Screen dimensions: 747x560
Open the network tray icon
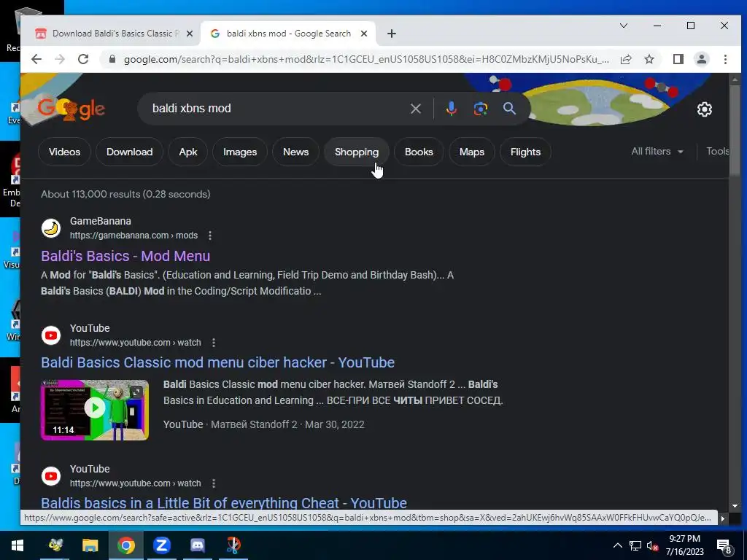(x=635, y=545)
